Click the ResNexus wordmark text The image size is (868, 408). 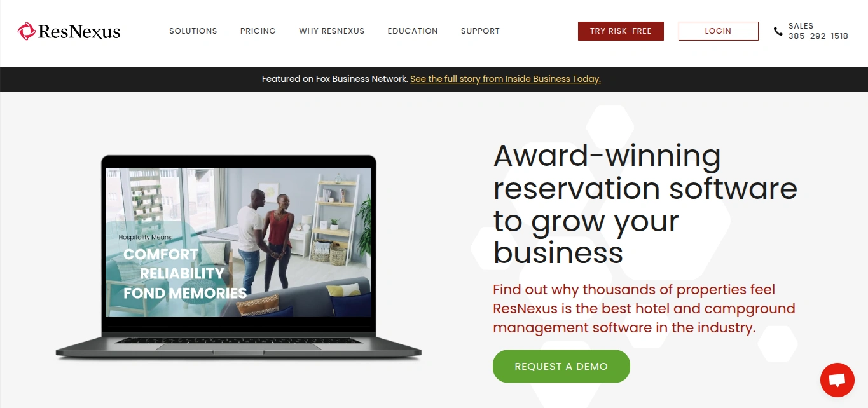(79, 31)
